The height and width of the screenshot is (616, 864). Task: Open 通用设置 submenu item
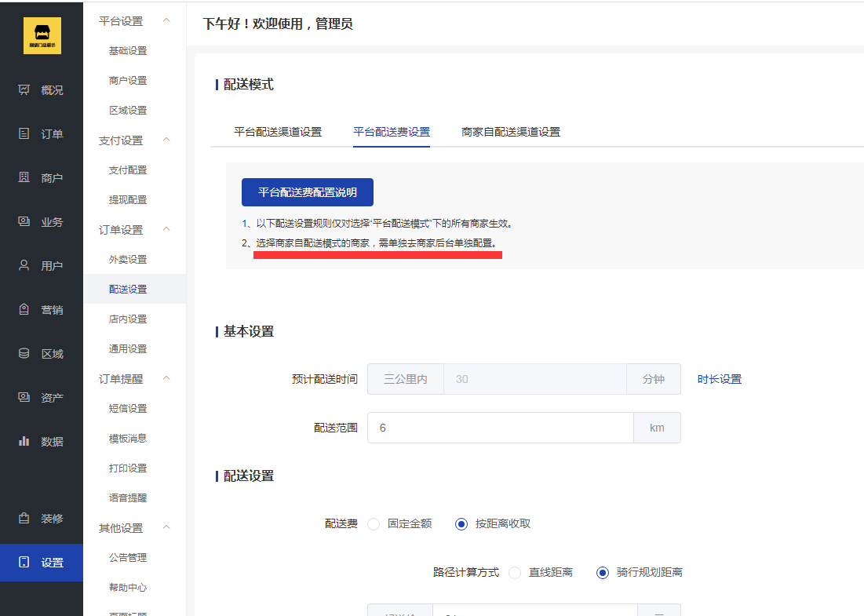128,348
